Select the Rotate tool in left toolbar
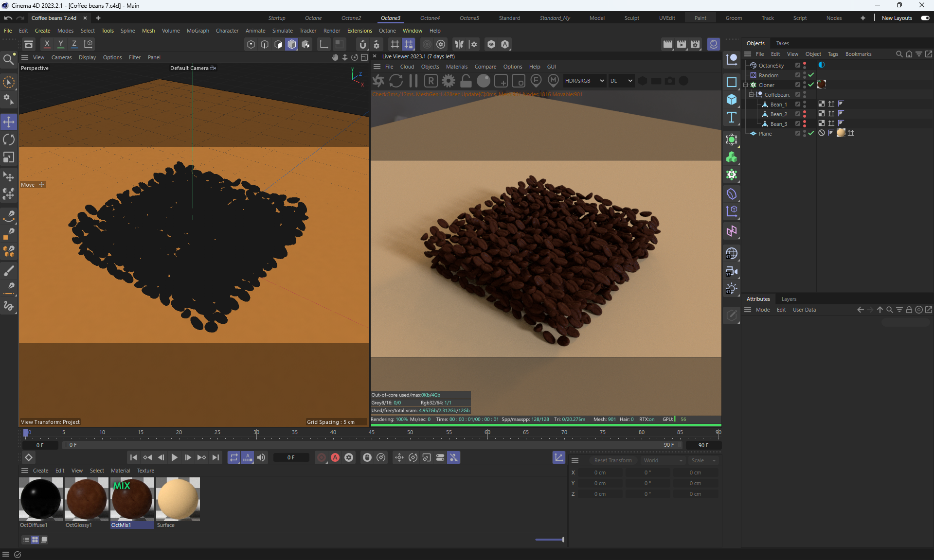Viewport: 934px width, 560px height. (9, 140)
